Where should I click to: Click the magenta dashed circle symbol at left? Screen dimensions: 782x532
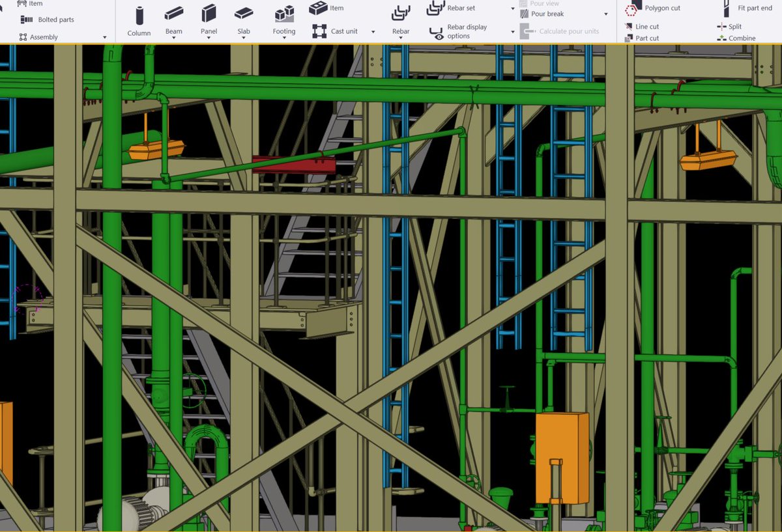pos(29,298)
